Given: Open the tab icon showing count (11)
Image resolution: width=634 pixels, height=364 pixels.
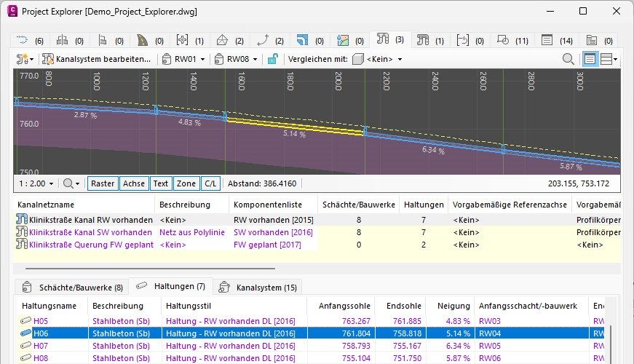Looking at the screenshot, I should pyautogui.click(x=512, y=39).
